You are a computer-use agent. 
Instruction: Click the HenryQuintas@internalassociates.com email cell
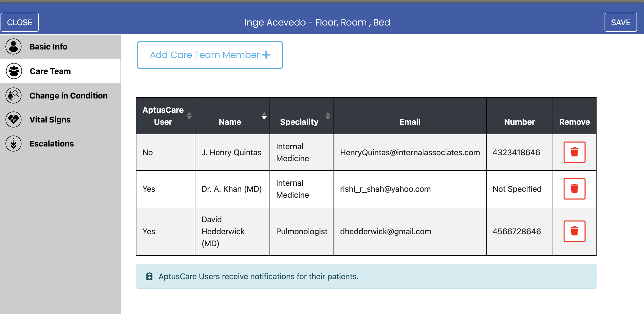pyautogui.click(x=410, y=152)
